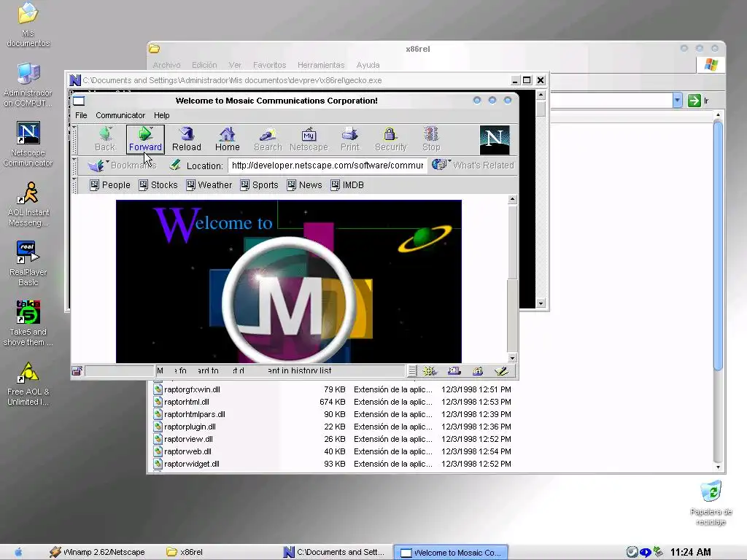The width and height of the screenshot is (747, 560).
Task: Open the Search toolbar icon
Action: coord(268,139)
